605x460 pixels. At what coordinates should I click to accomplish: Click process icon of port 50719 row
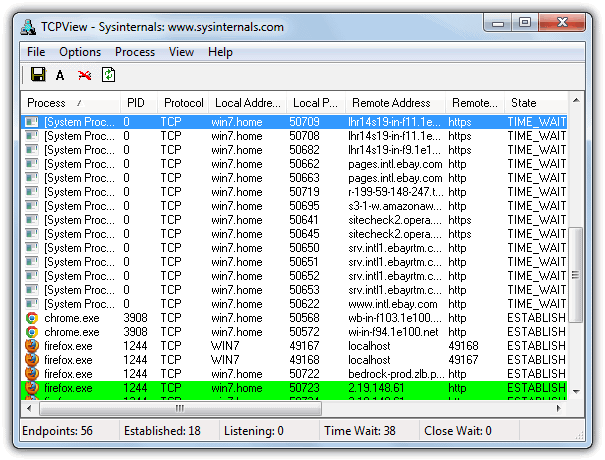(x=32, y=192)
